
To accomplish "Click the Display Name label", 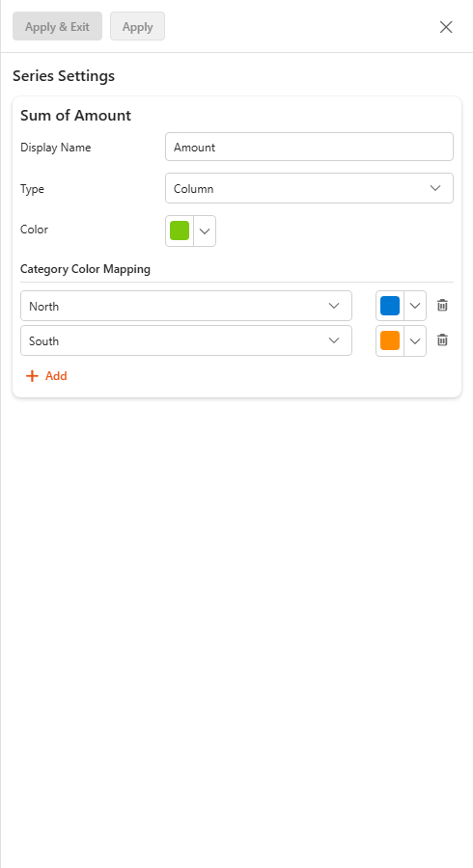I will 55,148.
